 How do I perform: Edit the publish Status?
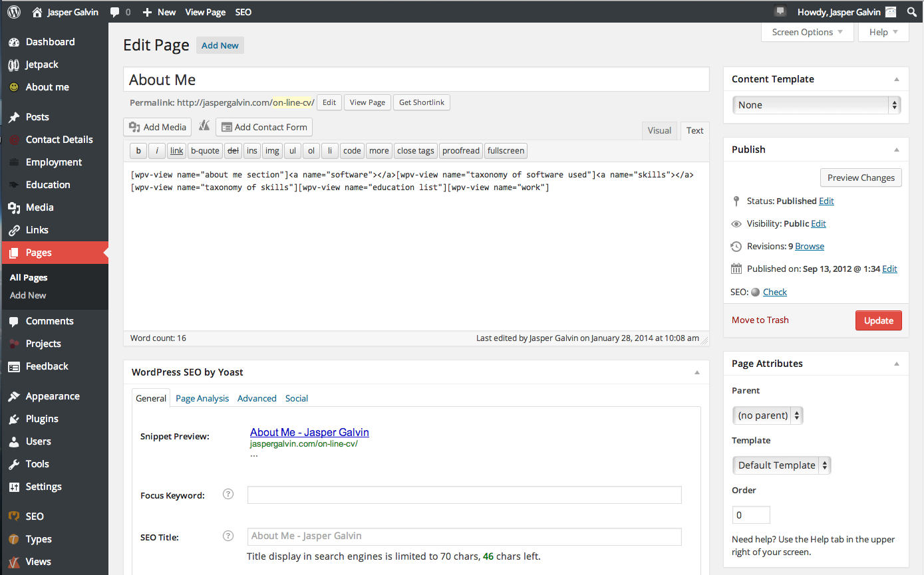(x=826, y=201)
